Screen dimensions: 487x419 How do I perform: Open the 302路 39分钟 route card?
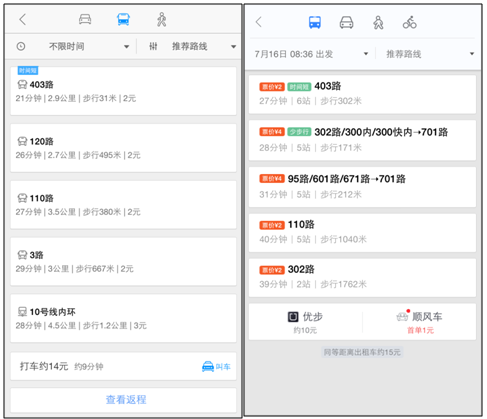coord(362,277)
